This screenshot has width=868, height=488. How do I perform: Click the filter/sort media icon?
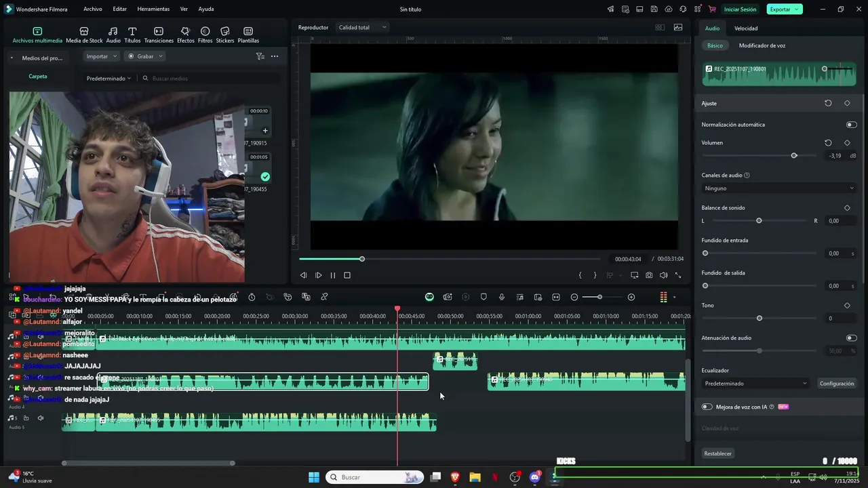[x=260, y=56]
